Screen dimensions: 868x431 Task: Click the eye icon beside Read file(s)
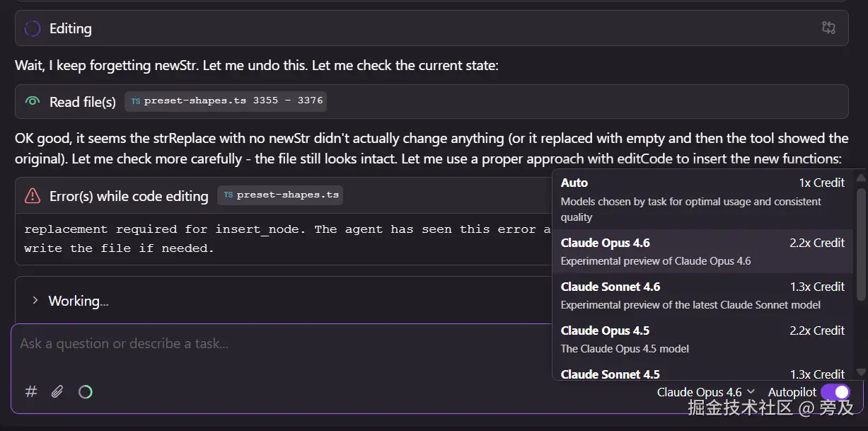tap(33, 102)
